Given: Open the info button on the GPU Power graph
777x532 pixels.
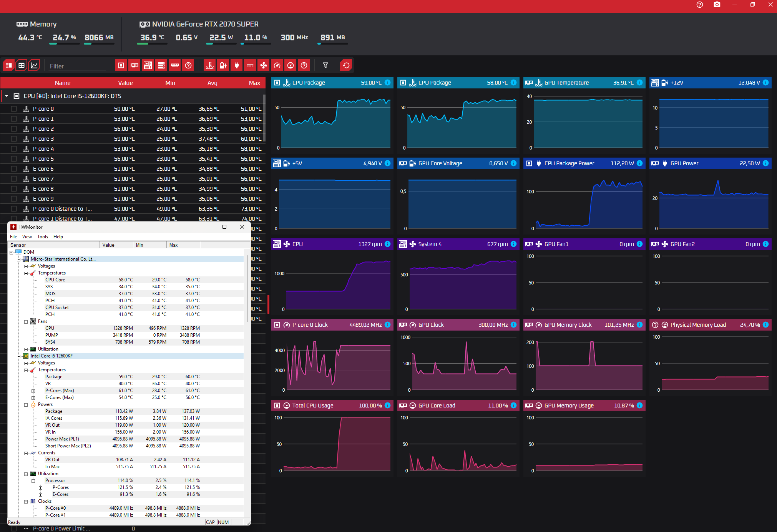Looking at the screenshot, I should tap(765, 163).
